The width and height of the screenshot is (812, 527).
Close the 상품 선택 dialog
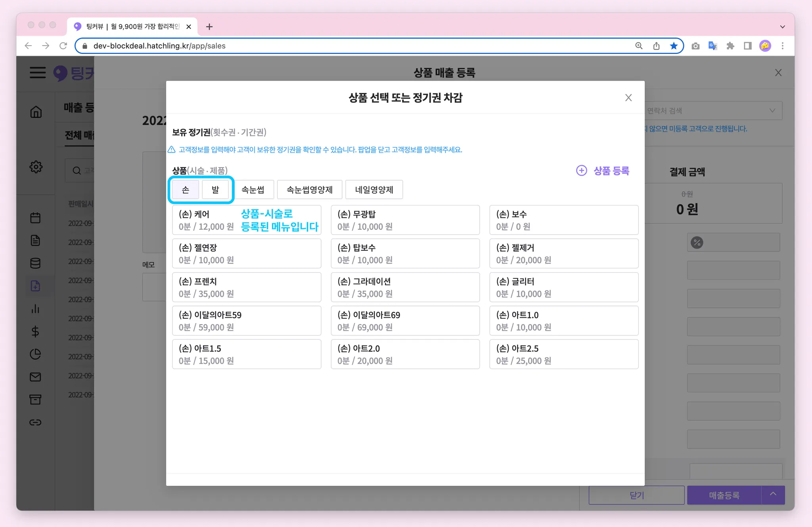point(628,98)
